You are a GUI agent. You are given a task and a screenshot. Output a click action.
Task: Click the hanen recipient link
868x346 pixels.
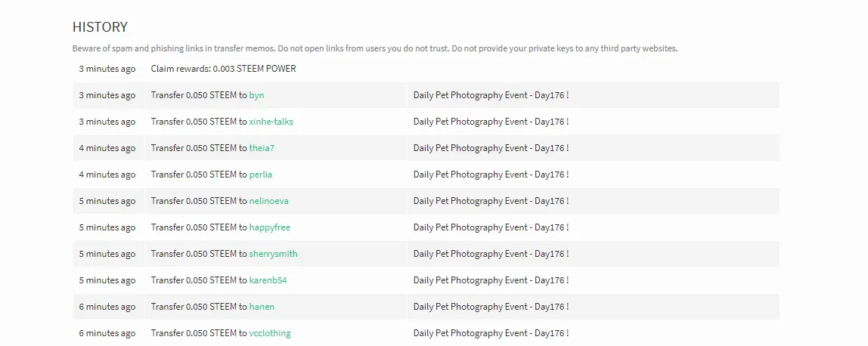coord(262,307)
